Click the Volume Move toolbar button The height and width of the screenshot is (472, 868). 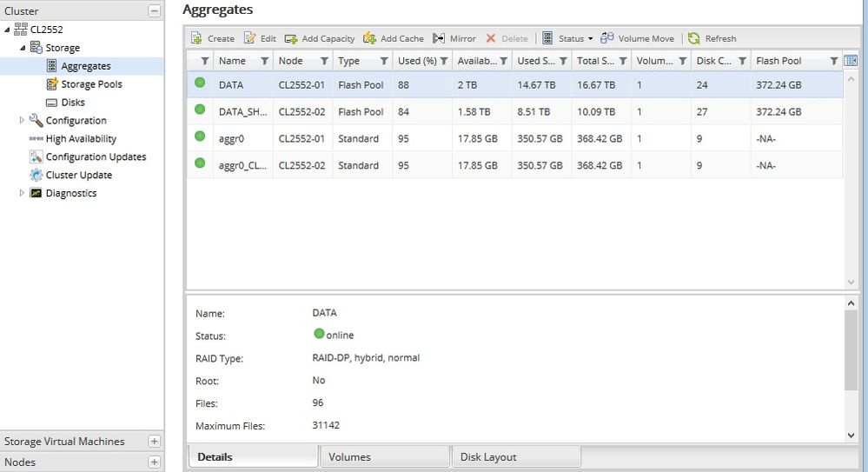coord(637,38)
